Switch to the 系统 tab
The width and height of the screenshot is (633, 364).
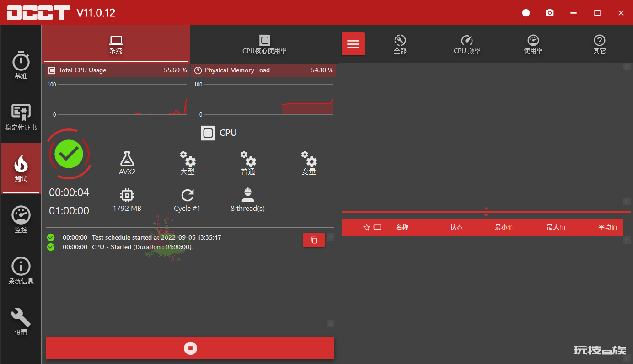coord(116,44)
